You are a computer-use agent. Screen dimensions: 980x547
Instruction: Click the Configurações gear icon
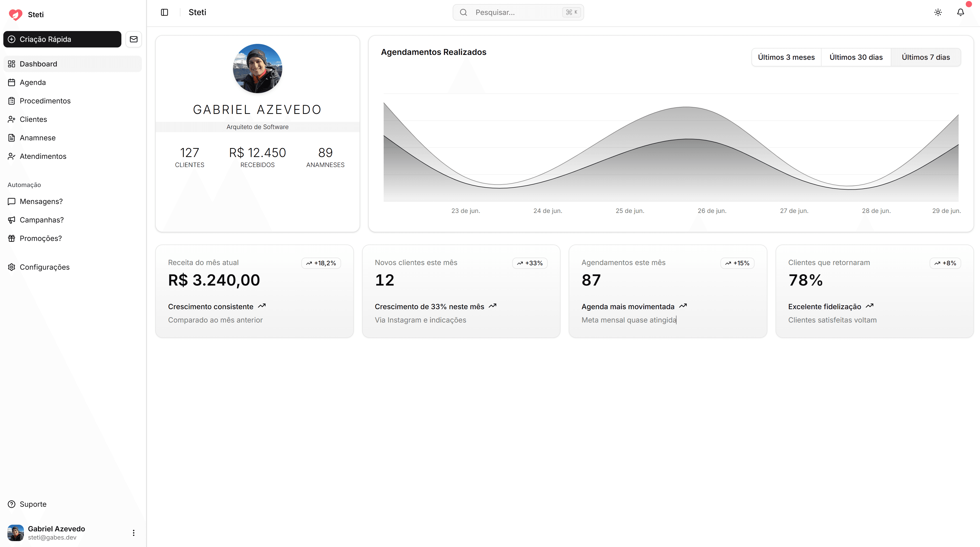tap(11, 267)
